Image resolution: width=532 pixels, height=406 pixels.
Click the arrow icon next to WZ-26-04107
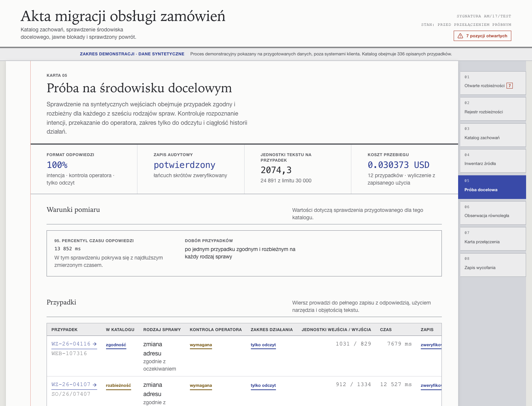[95, 385]
